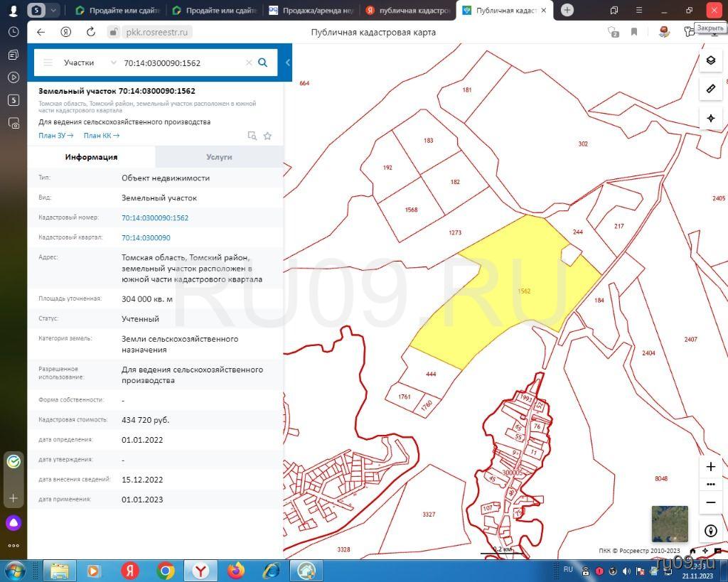Open the map layers panel
This screenshot has height=582, width=728.
pyautogui.click(x=710, y=60)
